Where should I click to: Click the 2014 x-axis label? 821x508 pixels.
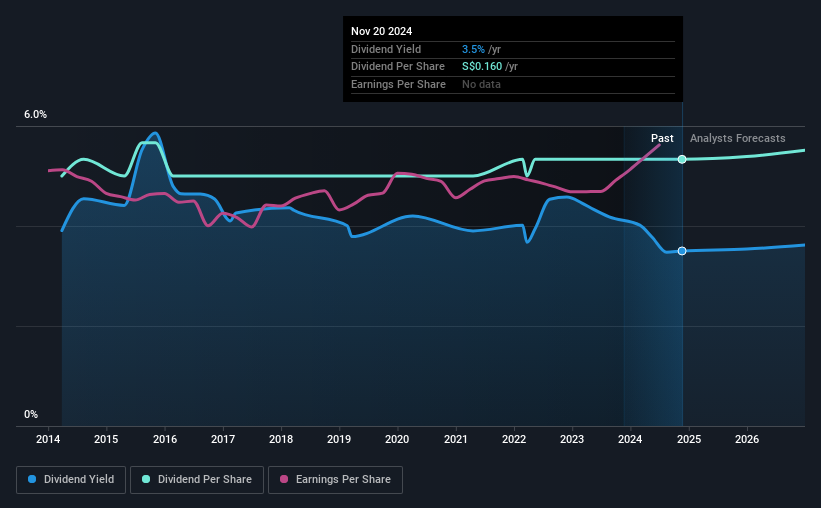48,439
